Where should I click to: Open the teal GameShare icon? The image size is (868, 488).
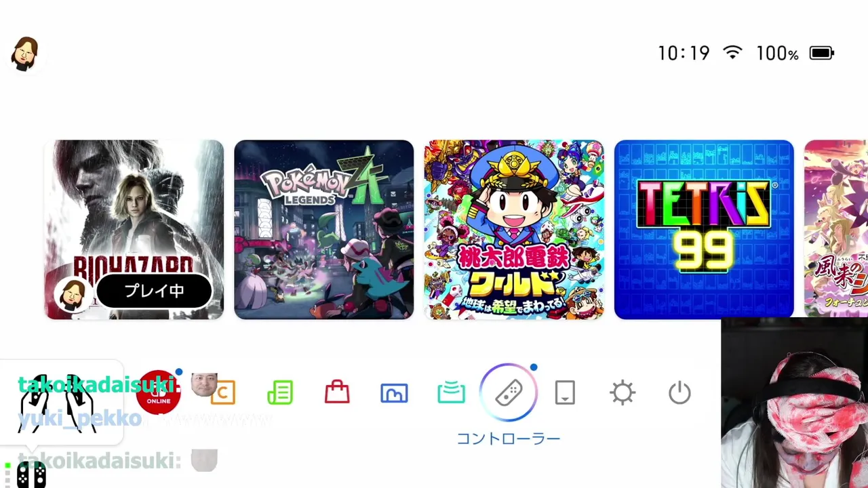(451, 392)
